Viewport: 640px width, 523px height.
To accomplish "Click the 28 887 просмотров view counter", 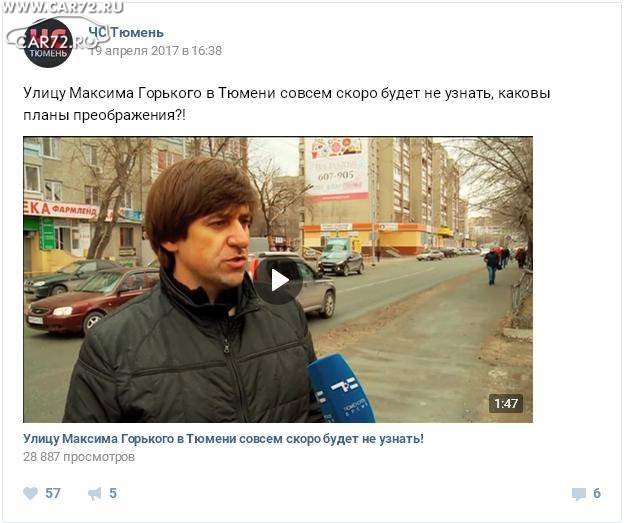I will [x=79, y=457].
